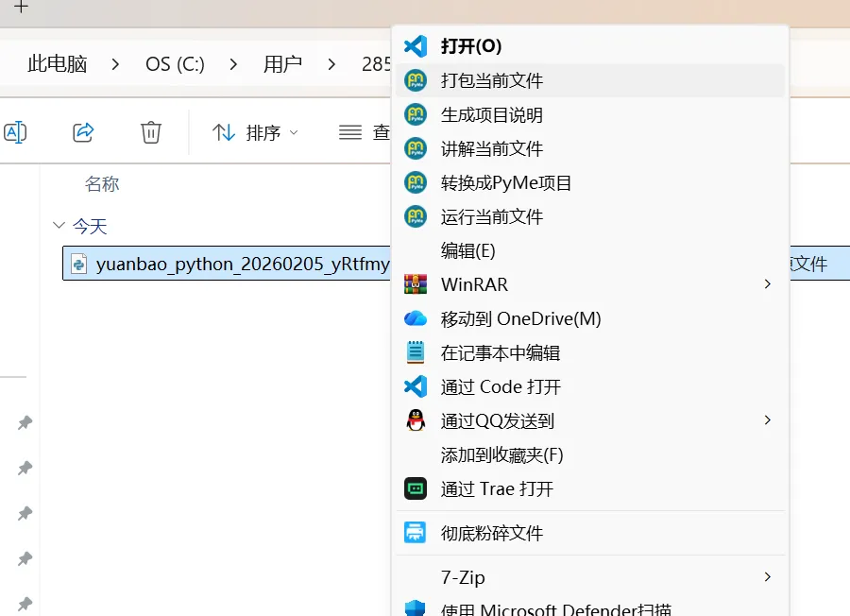Click the rename icon in Explorer toolbar
The image size is (850, 616).
(x=14, y=132)
